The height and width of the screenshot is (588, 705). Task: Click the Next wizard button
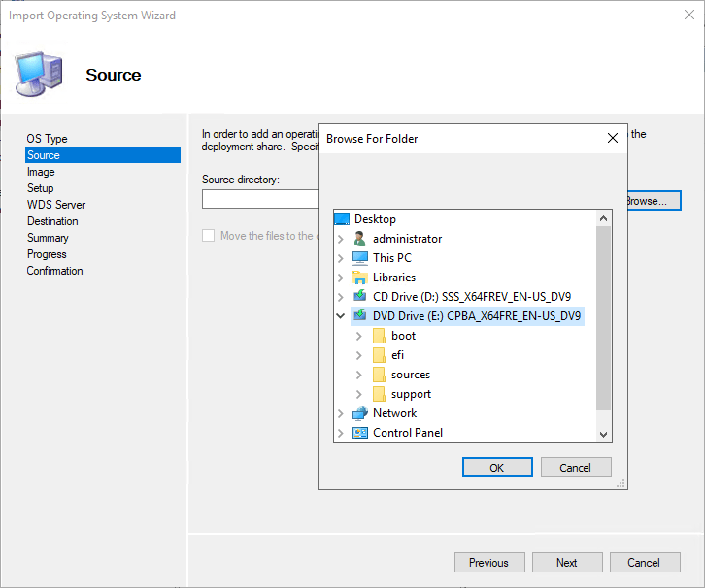pyautogui.click(x=566, y=563)
